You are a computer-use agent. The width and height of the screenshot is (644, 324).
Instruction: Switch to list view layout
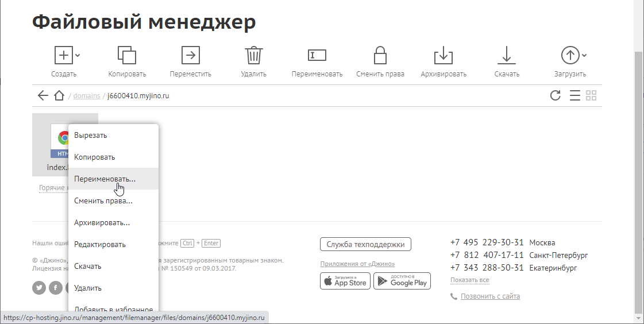point(574,95)
